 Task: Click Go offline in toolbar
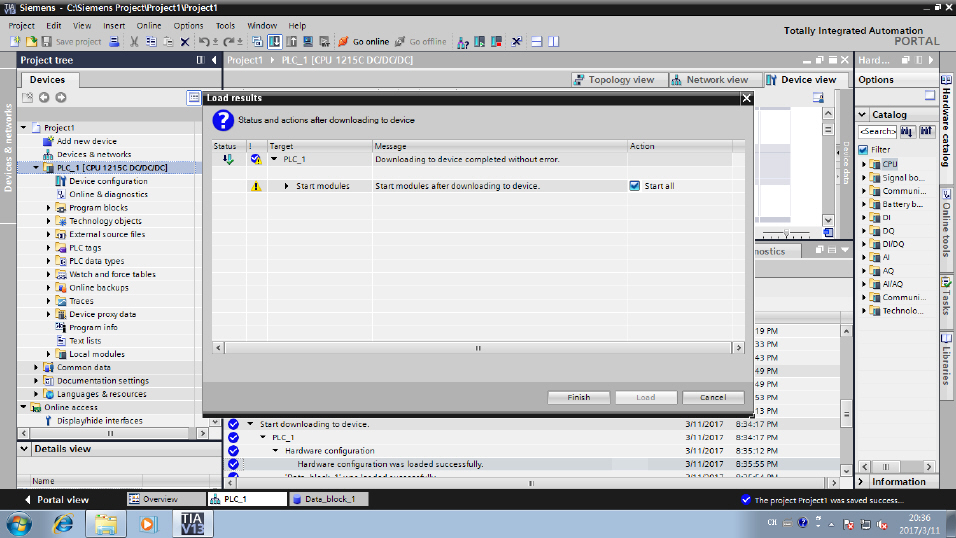pos(421,41)
